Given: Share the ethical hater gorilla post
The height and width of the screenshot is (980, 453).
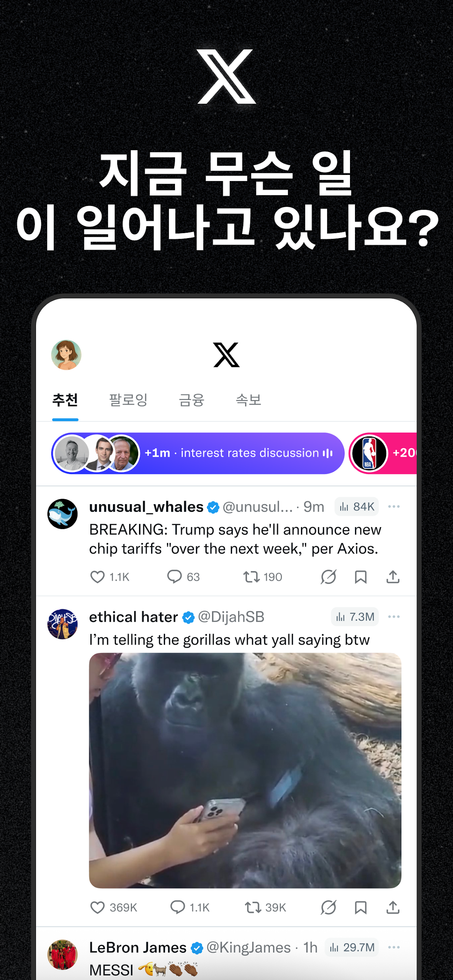Looking at the screenshot, I should click(x=393, y=907).
